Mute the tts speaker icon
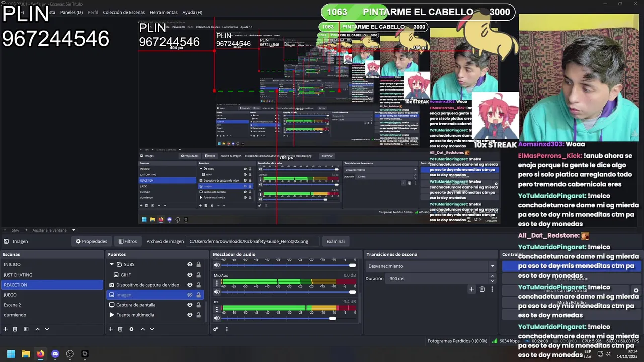Screen dimensions: 644x362 tap(217, 318)
